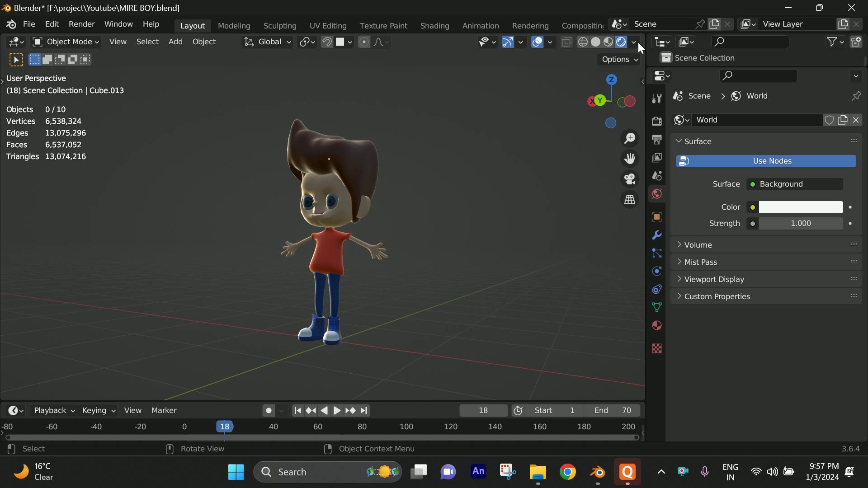Select wireframe viewport shading
This screenshot has width=868, height=488.
click(x=583, y=42)
